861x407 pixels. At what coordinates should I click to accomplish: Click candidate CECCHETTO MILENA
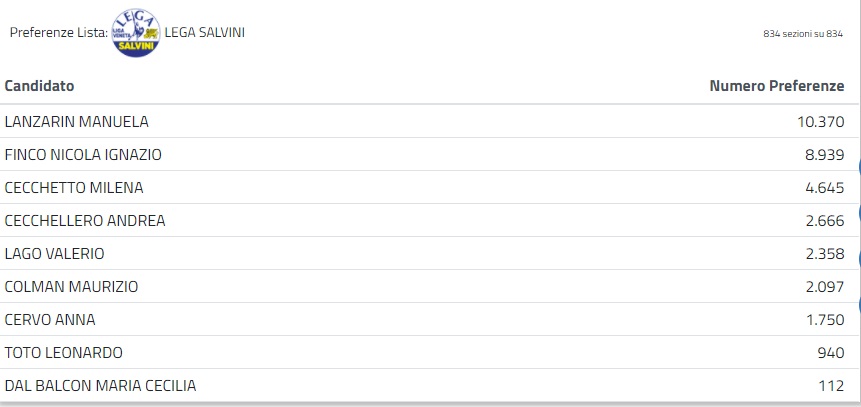(x=74, y=188)
